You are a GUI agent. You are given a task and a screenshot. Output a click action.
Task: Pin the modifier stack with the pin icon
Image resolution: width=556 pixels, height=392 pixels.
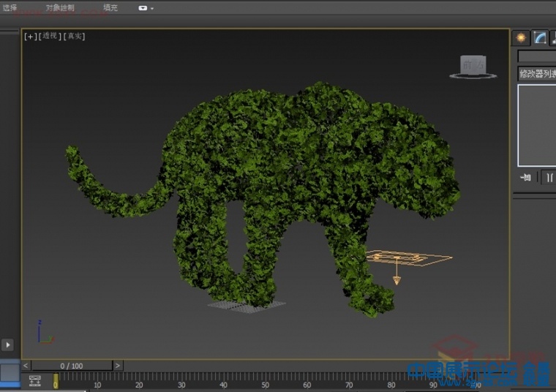click(x=525, y=177)
